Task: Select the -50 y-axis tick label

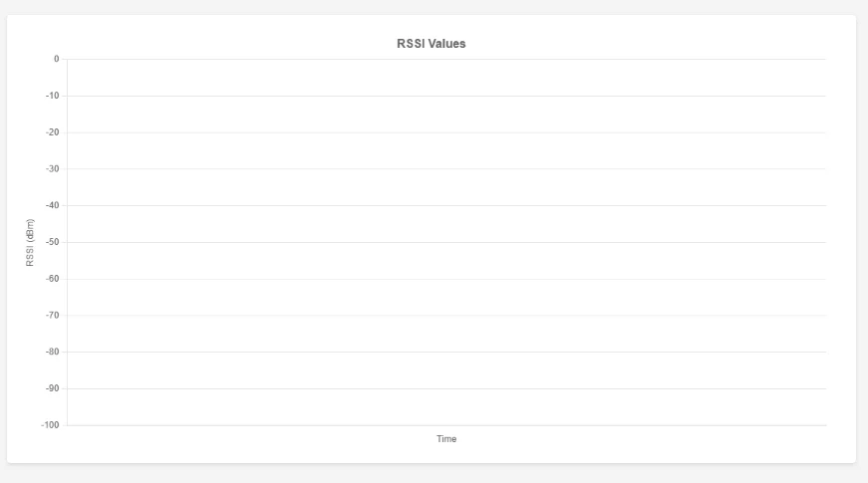Action: click(x=52, y=242)
